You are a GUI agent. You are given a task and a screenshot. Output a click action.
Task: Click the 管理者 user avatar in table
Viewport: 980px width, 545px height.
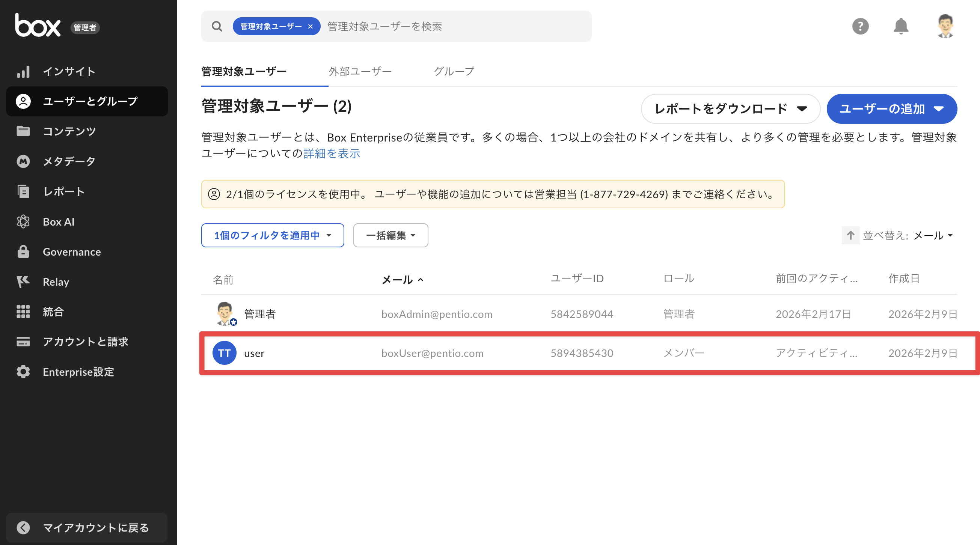(225, 314)
